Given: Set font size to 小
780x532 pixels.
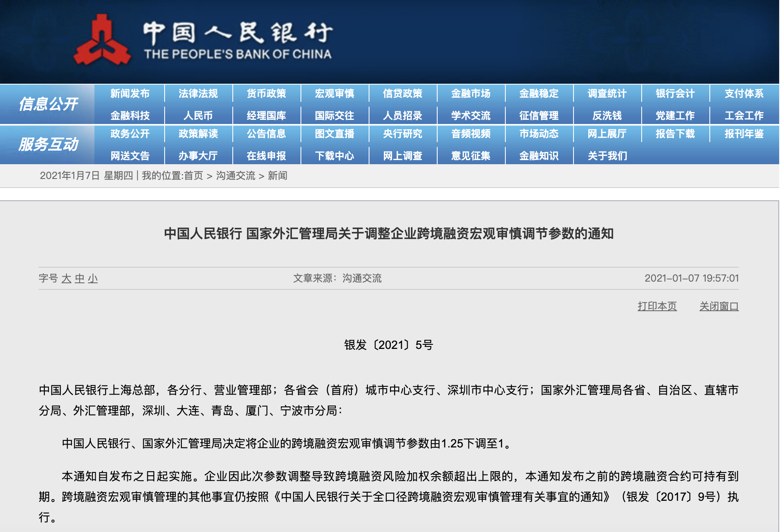Looking at the screenshot, I should pos(93,279).
